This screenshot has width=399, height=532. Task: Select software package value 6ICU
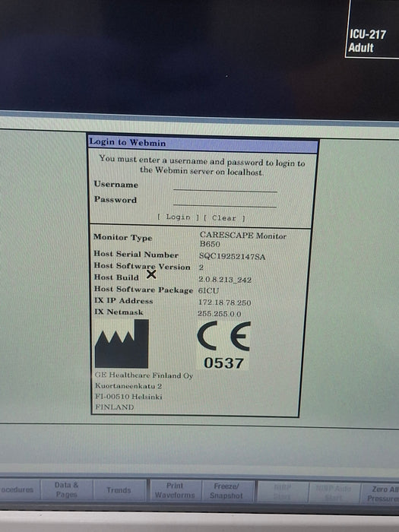(x=209, y=291)
